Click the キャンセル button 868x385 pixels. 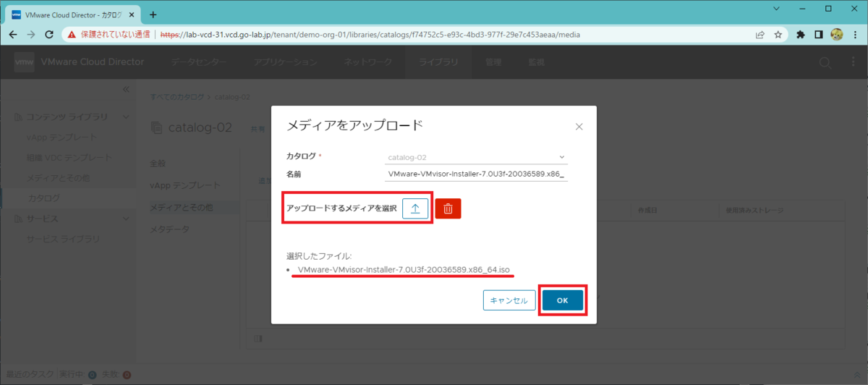(x=509, y=300)
